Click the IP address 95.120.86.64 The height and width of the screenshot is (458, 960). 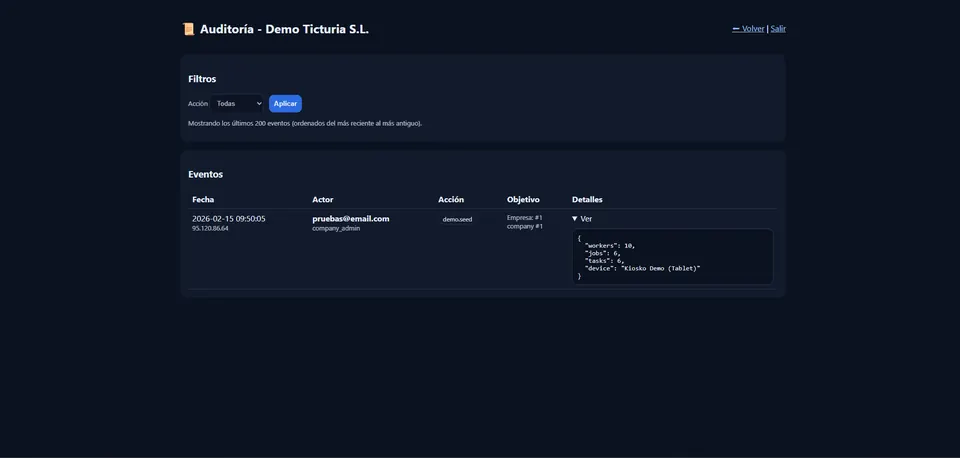pyautogui.click(x=210, y=228)
